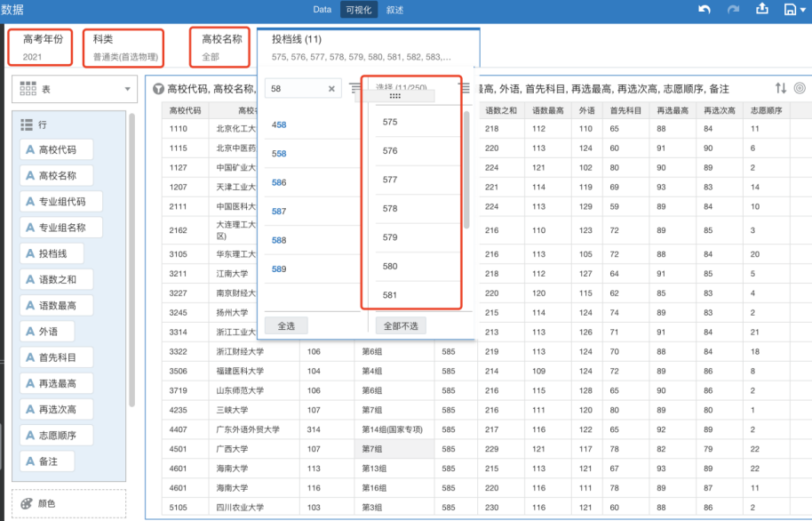Click the circular target icon above the table
The height and width of the screenshot is (521, 812).
point(800,88)
